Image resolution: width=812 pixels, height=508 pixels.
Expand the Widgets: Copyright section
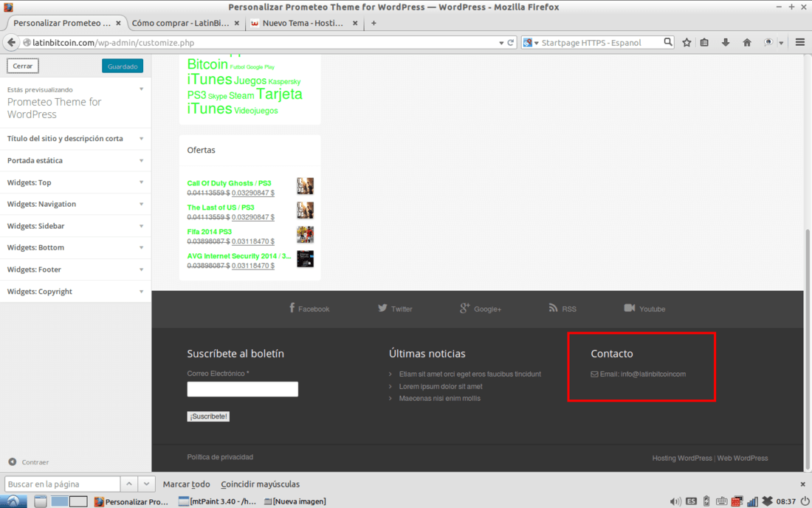75,292
